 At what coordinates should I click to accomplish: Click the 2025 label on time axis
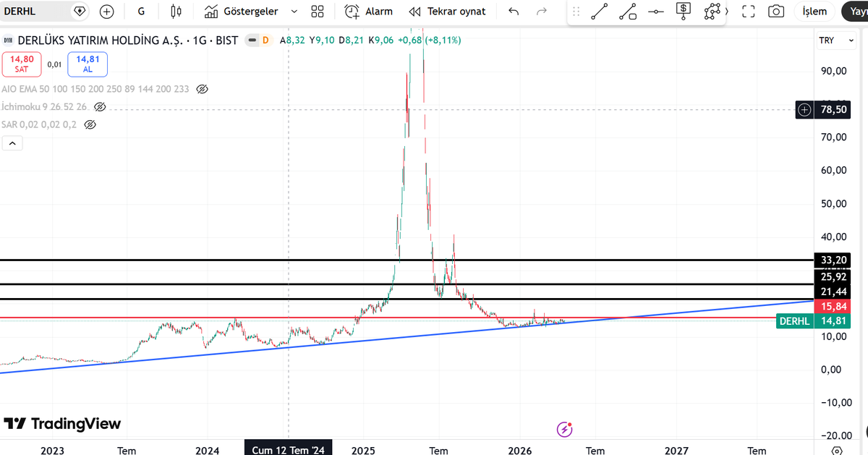point(362,450)
